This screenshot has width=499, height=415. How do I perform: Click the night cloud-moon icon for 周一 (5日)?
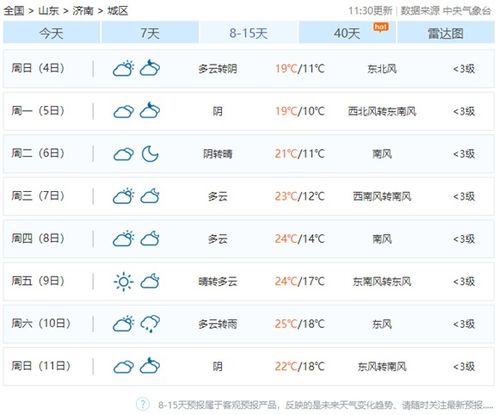point(150,110)
